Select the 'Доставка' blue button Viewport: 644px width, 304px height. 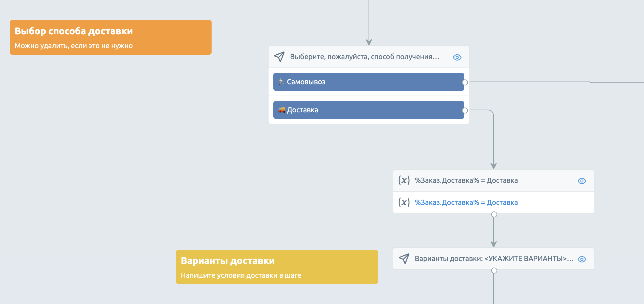click(x=369, y=110)
